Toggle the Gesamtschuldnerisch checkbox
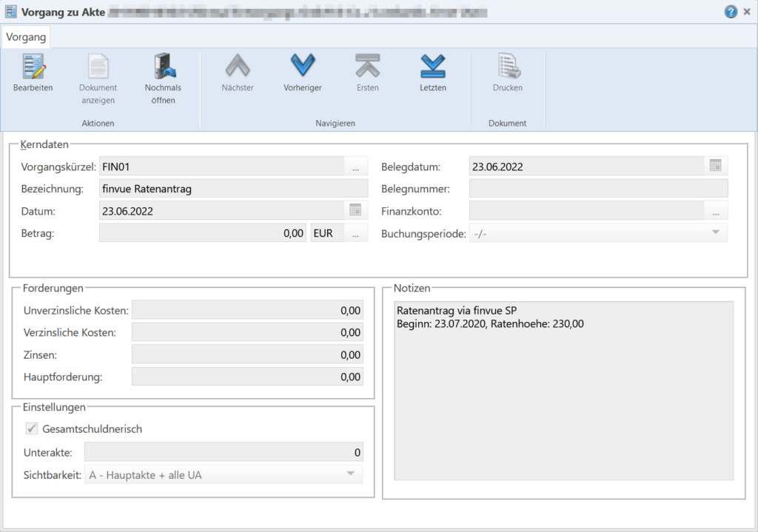758x532 pixels. coord(32,428)
